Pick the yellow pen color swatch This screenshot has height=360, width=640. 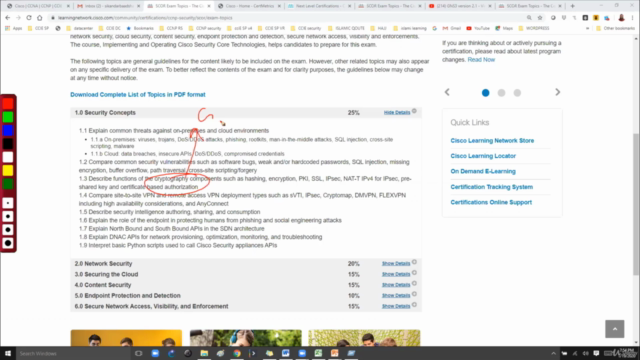[x=8, y=171]
